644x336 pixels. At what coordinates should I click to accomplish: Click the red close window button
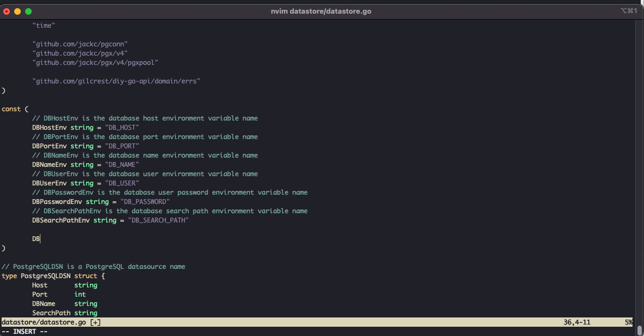click(x=7, y=11)
